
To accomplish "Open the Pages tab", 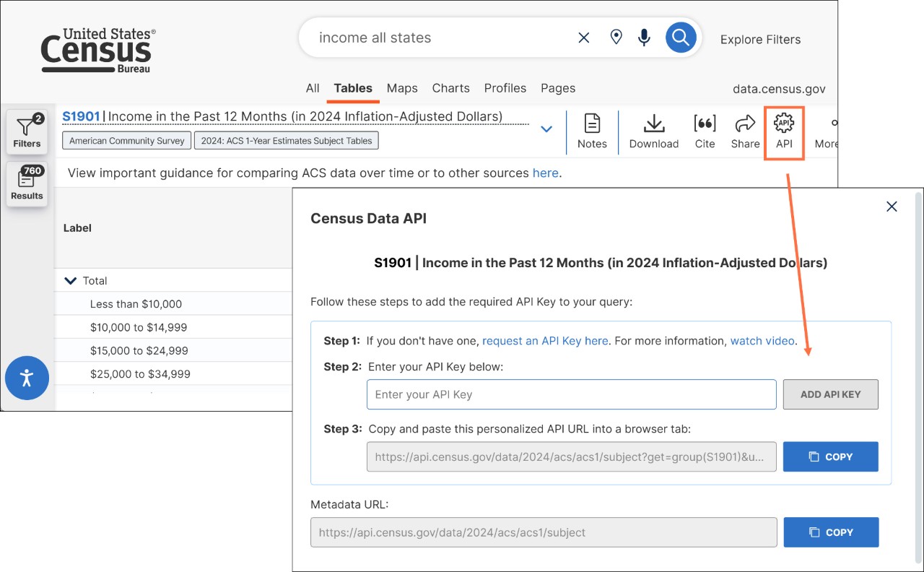I will (558, 88).
